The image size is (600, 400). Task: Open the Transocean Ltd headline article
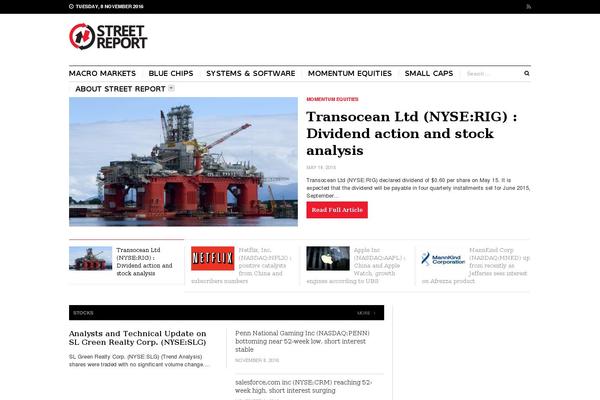412,133
